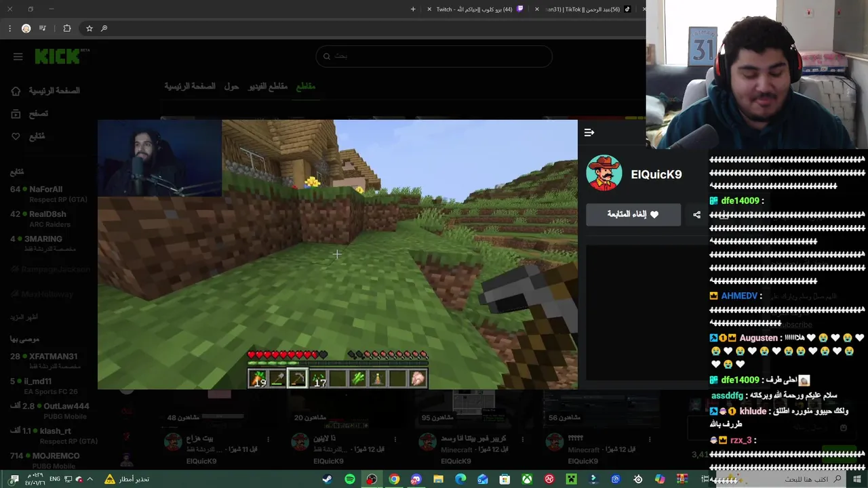This screenshot has width=868, height=488.
Task: Go to الصفحة الرئيسية in Kick sidebar
Action: 45,91
